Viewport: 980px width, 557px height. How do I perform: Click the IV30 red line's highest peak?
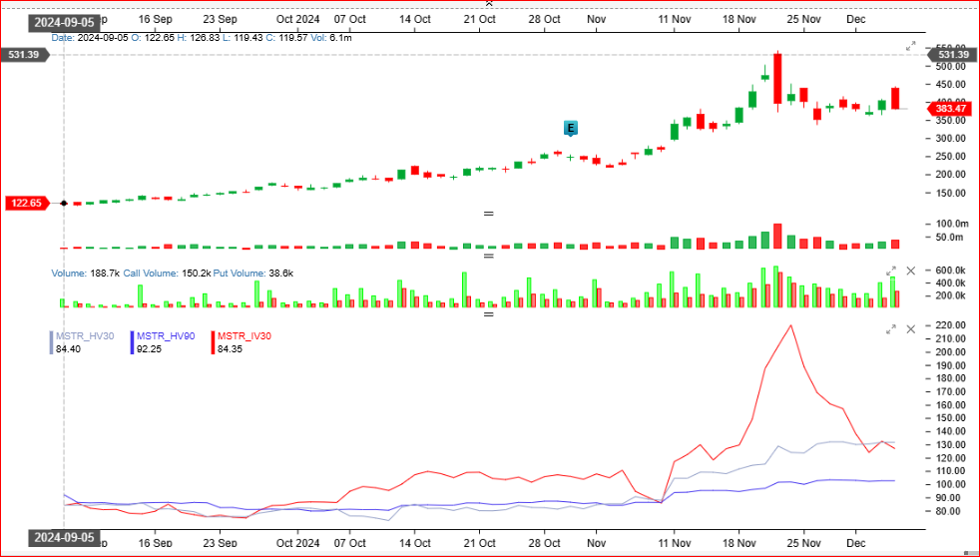click(791, 325)
